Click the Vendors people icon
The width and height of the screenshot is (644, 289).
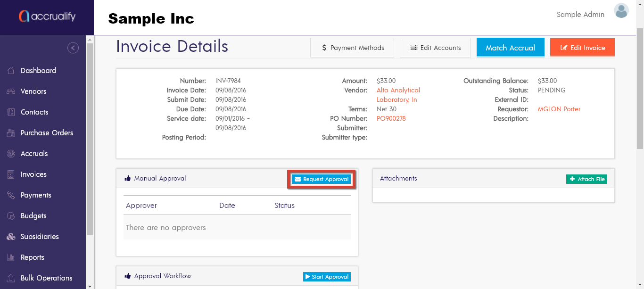click(11, 91)
